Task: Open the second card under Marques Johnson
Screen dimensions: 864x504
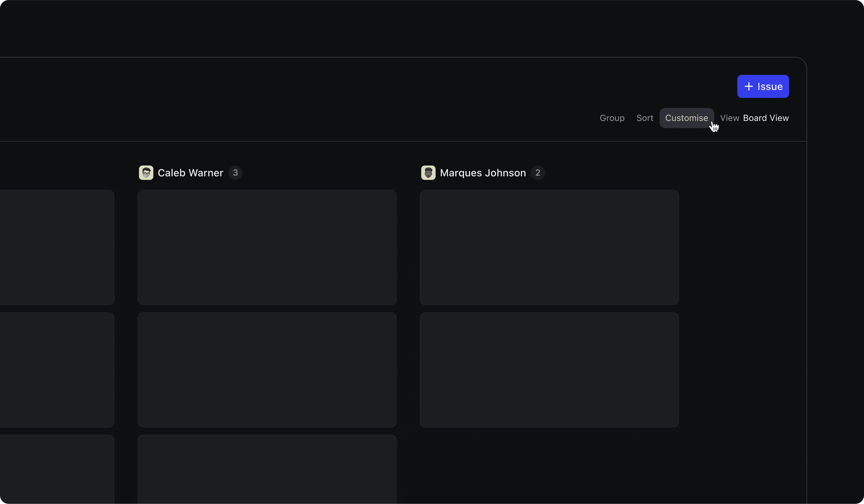Action: pyautogui.click(x=549, y=370)
